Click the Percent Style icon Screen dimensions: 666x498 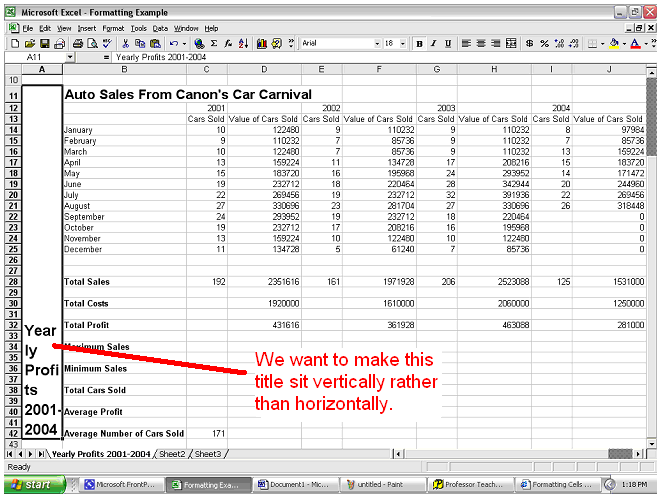tap(544, 44)
